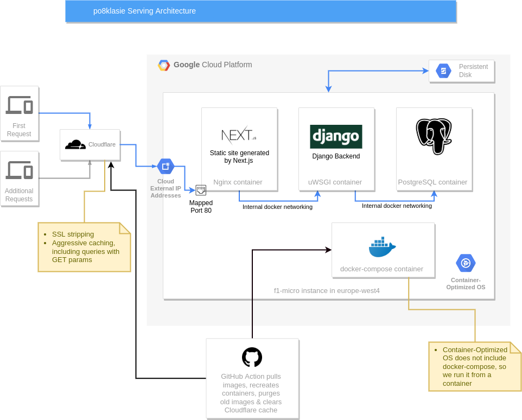522x420 pixels.
Task: Select the Container-Optimized OS docker-compose note
Action: click(x=475, y=366)
